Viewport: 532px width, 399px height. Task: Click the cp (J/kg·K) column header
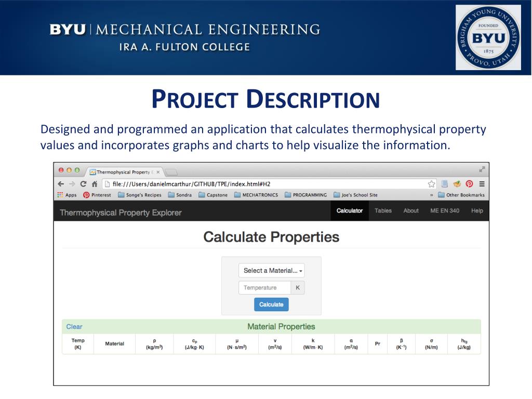click(x=194, y=344)
